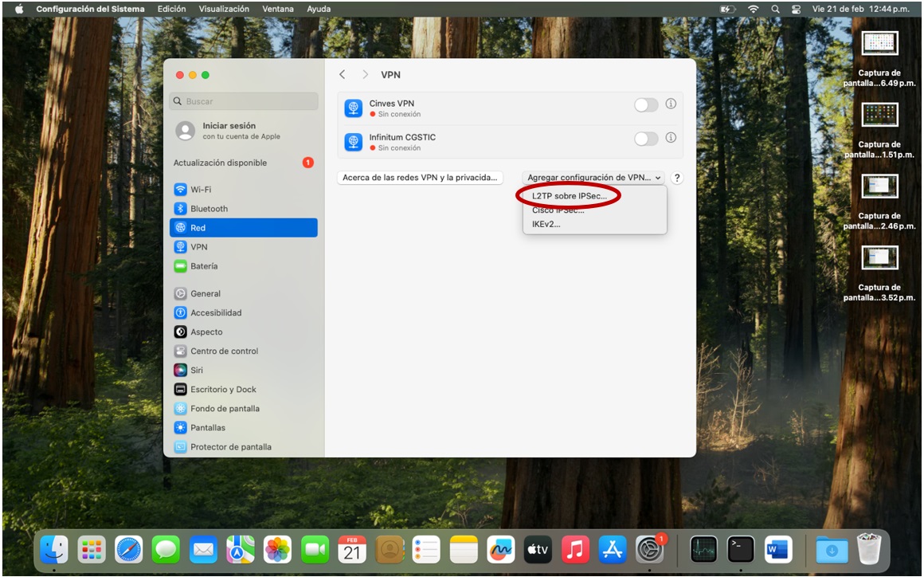Viewport: 924px width, 577px height.
Task: Choose L2TP sobre IPSec option
Action: coord(569,196)
